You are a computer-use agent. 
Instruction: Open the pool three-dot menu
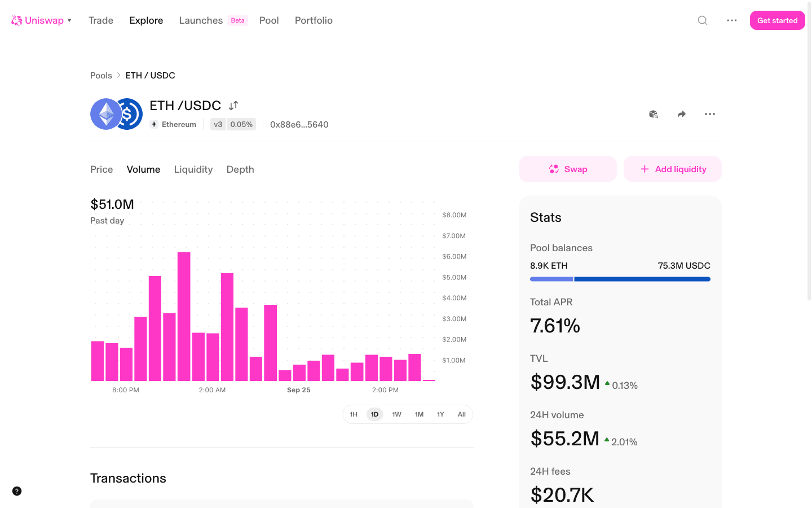(710, 114)
